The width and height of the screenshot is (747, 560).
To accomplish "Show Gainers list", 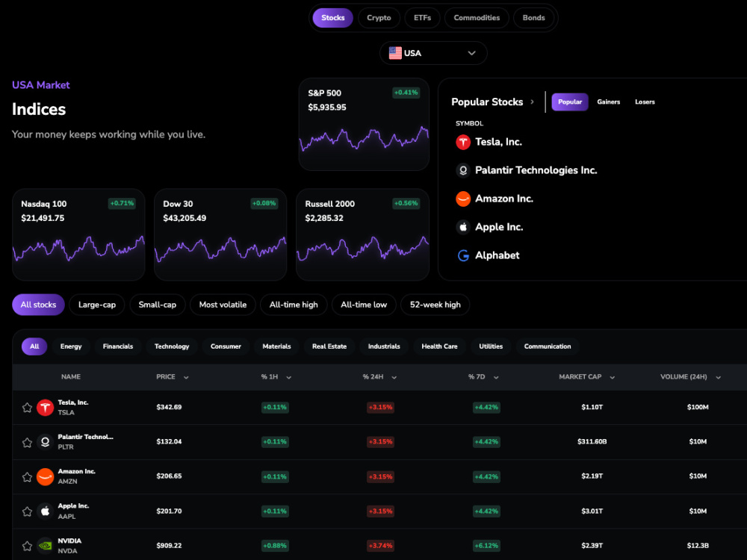I will (608, 102).
